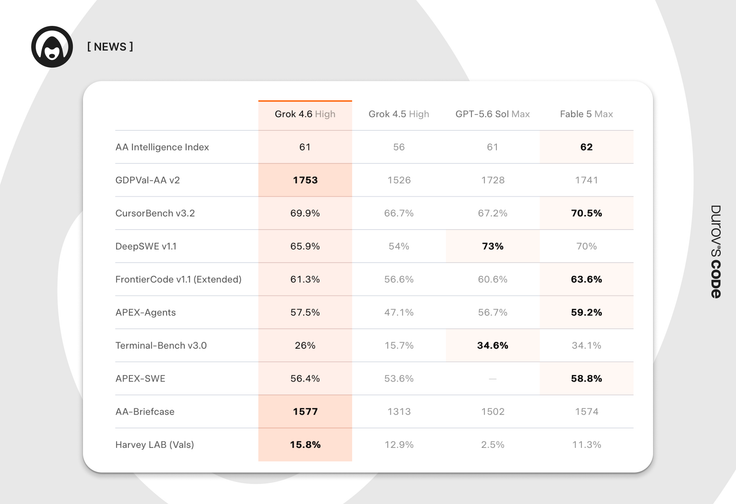This screenshot has height=504, width=736.
Task: Select the Fable 5 Max column header
Action: tap(586, 114)
